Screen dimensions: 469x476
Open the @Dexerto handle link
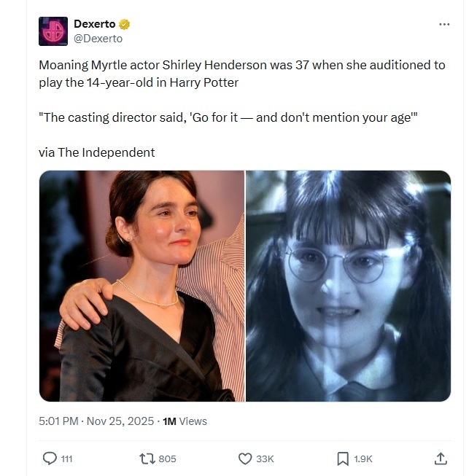98,39
